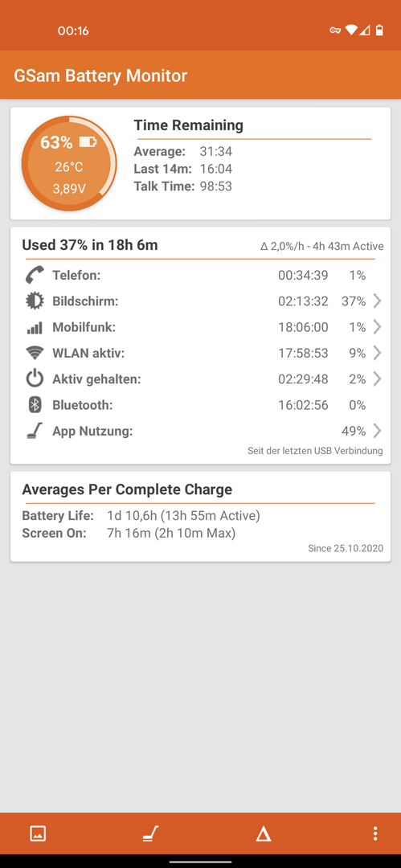This screenshot has width=401, height=868.
Task: Expand Mobilfunk details chevron
Action: (x=377, y=327)
